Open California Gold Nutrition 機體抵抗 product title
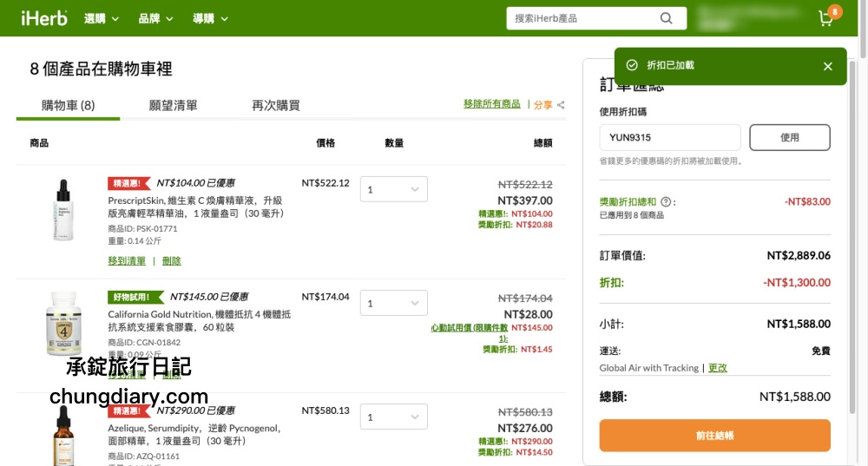 200,320
